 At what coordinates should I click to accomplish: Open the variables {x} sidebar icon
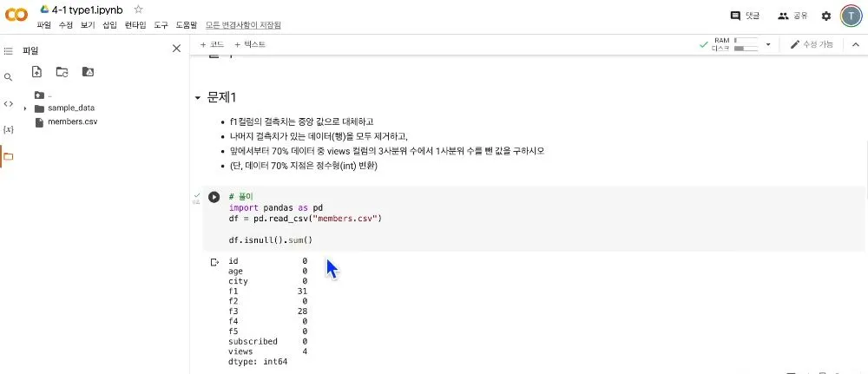pyautogui.click(x=9, y=129)
